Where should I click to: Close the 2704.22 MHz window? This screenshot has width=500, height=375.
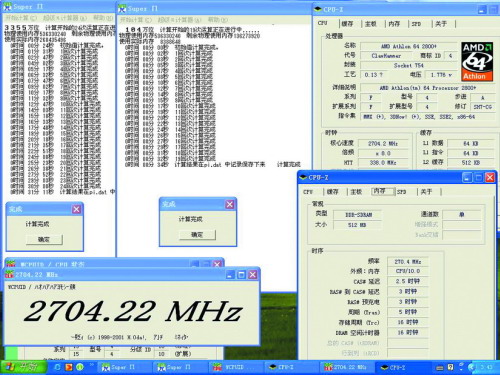click(253, 274)
